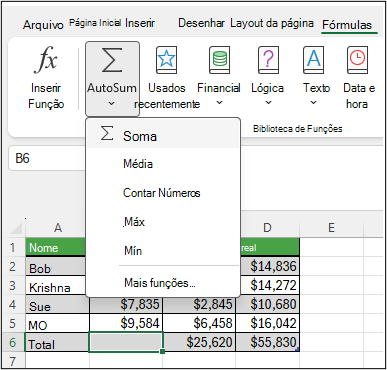This screenshot has height=370, width=387.
Task: Open the Arquivo tab
Action: [x=43, y=25]
